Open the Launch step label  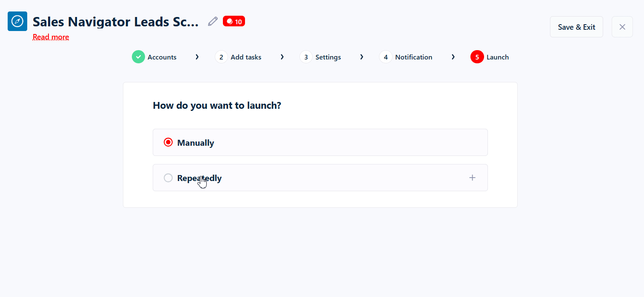(497, 57)
